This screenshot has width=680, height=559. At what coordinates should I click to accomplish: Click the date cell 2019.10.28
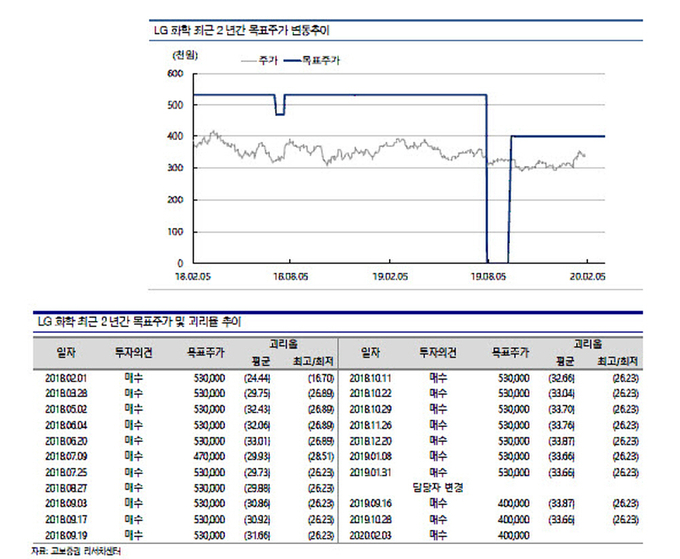click(370, 520)
